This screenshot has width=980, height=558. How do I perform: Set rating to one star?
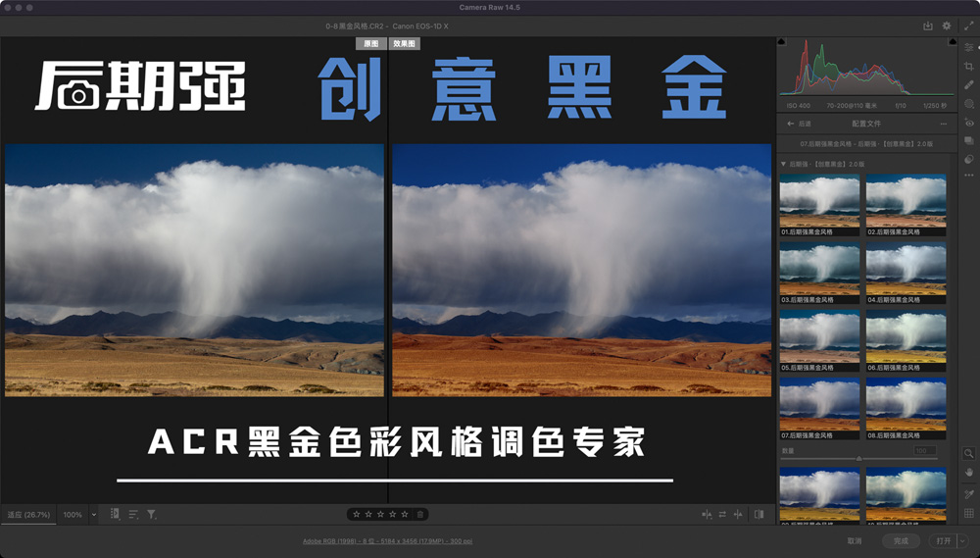[x=357, y=514]
